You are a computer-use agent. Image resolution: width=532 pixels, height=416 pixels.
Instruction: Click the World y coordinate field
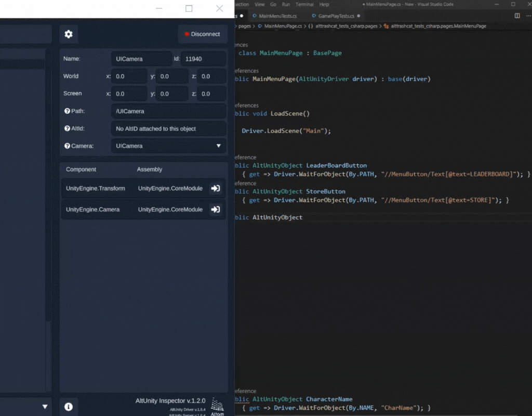[172, 76]
